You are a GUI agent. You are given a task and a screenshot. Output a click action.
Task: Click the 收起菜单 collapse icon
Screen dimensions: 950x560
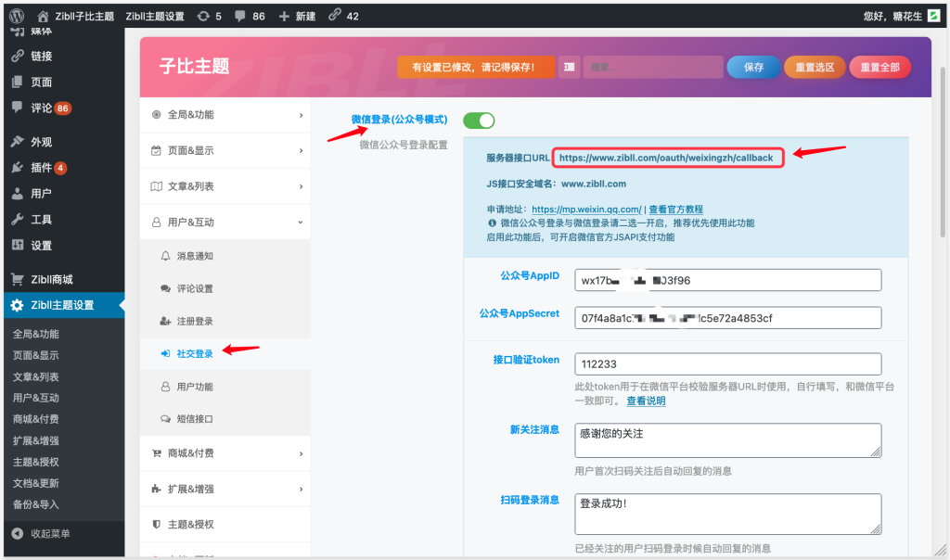pos(17,533)
